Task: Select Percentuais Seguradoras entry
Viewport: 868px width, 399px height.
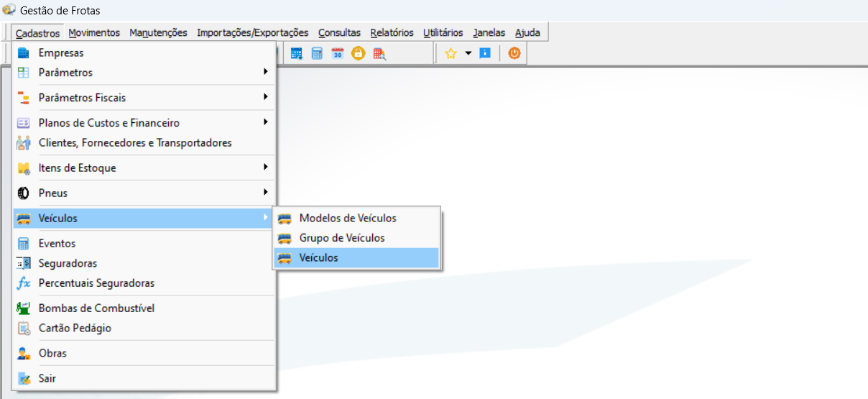Action: pyautogui.click(x=144, y=283)
